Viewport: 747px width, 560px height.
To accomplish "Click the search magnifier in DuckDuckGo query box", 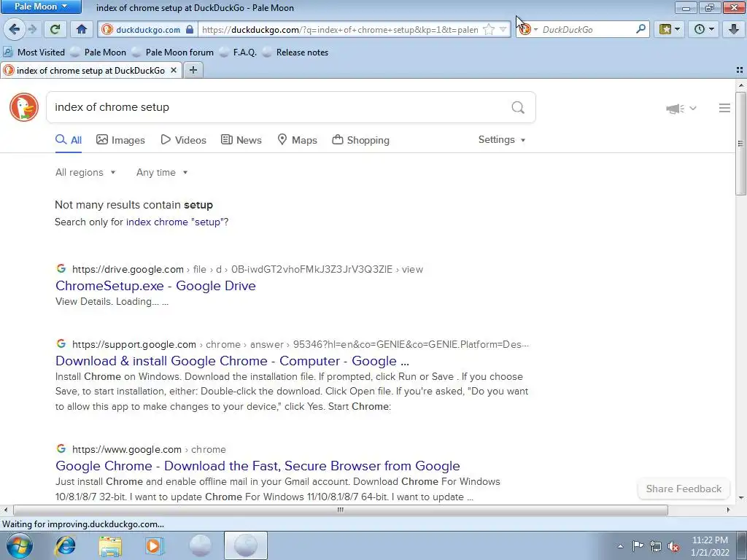I will (x=518, y=107).
